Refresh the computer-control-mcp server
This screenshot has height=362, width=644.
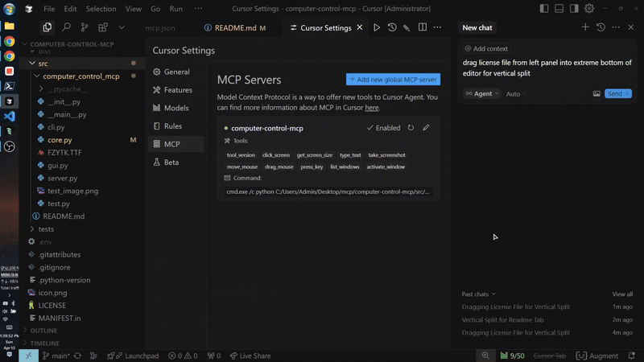pos(411,128)
